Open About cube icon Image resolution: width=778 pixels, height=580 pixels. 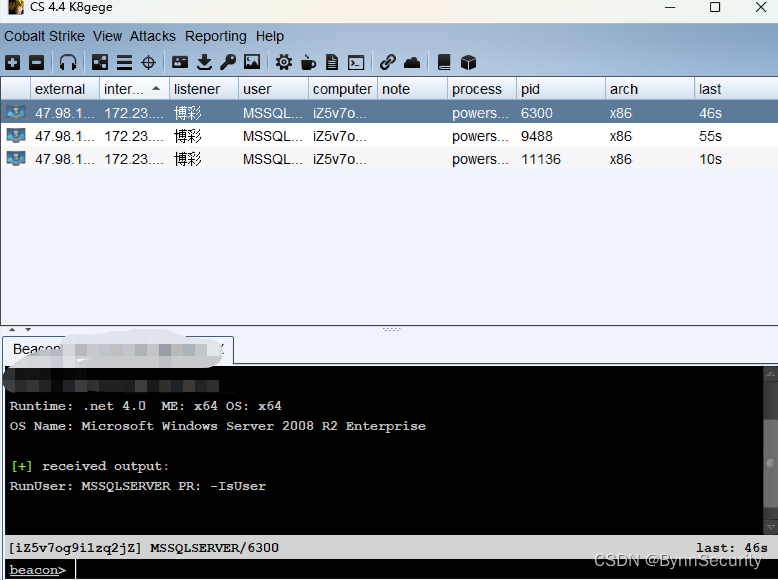tap(468, 63)
